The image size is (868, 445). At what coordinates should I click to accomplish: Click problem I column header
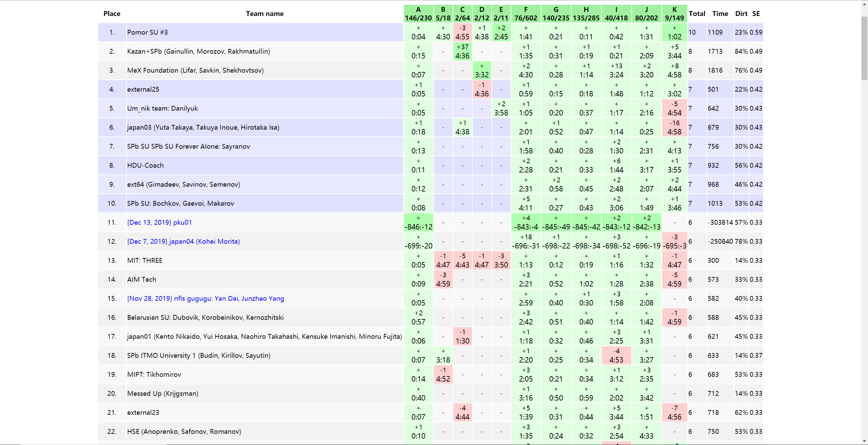(616, 14)
